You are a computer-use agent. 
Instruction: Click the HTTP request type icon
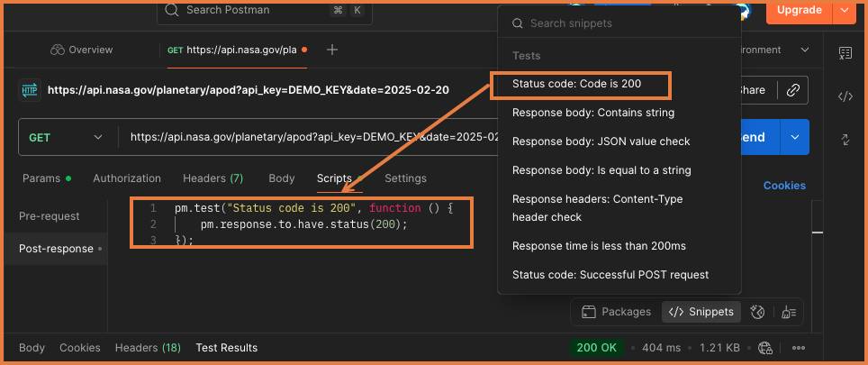click(x=30, y=90)
